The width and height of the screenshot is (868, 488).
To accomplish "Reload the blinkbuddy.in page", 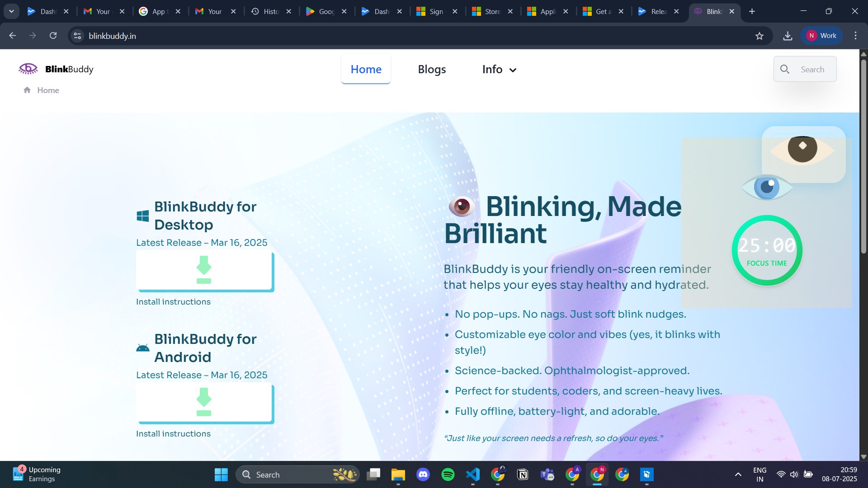I will click(53, 36).
